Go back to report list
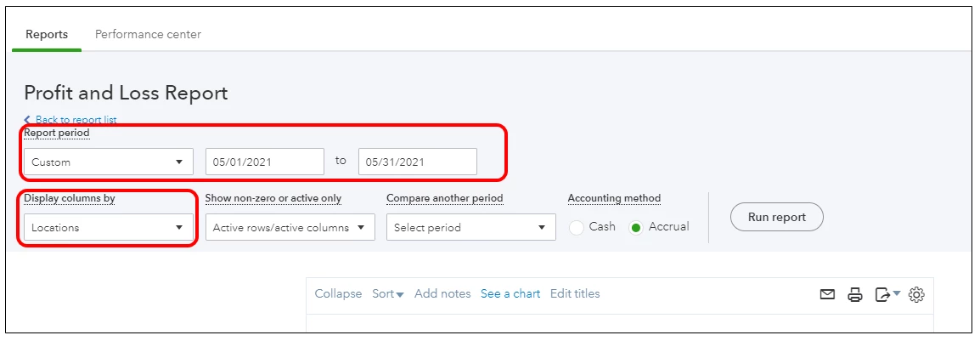 [76, 120]
